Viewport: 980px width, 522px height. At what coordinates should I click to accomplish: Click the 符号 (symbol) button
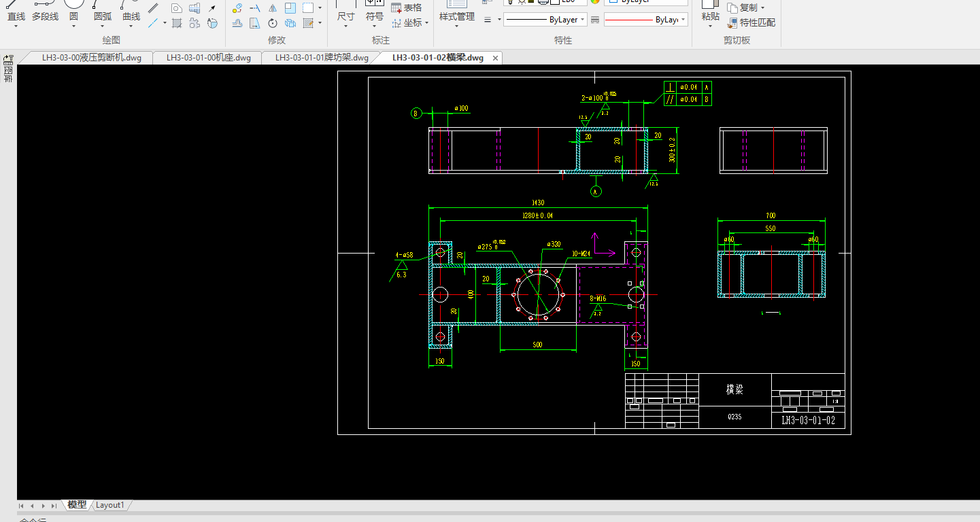point(375,12)
